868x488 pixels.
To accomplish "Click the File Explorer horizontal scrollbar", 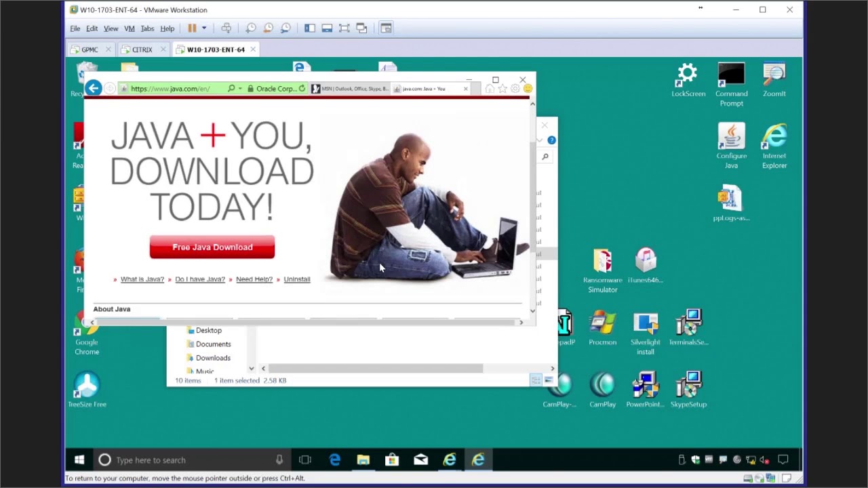I will point(375,369).
